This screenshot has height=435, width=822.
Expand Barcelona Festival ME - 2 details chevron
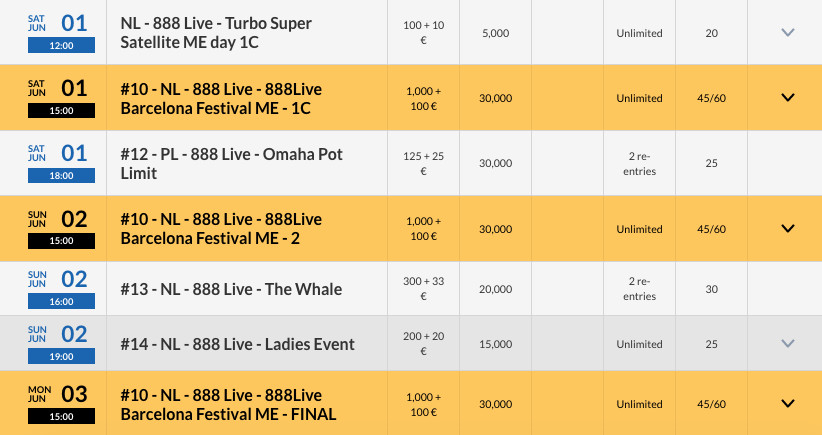click(x=787, y=229)
